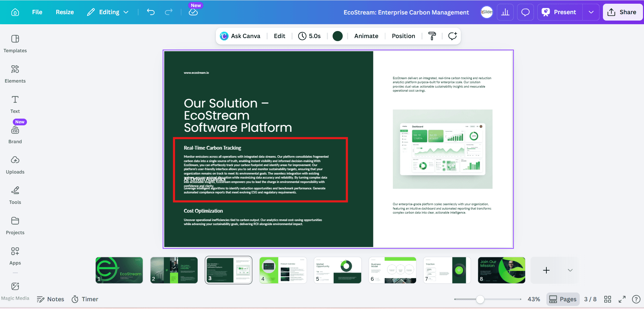
Task: Add a new page with plus button
Action: 546,270
